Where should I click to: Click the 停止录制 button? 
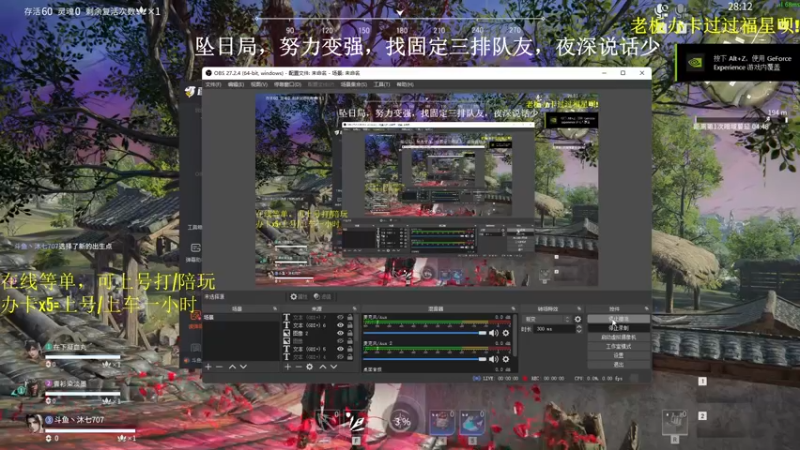[x=618, y=328]
